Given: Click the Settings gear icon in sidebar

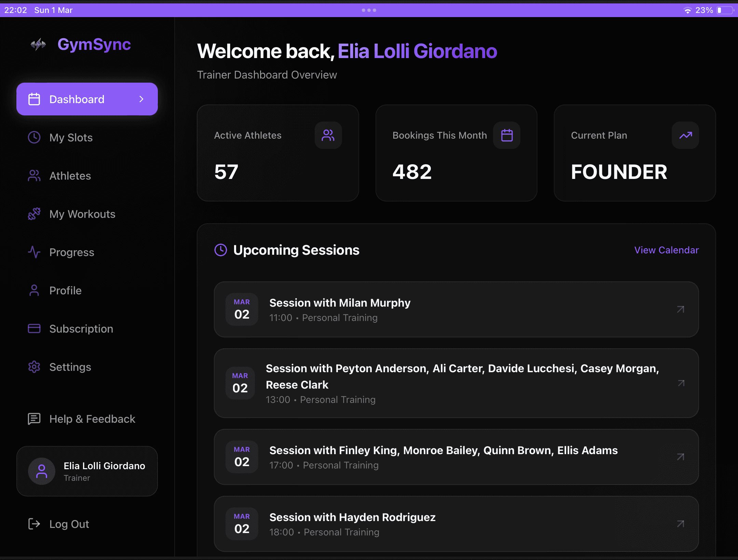Looking at the screenshot, I should [34, 367].
